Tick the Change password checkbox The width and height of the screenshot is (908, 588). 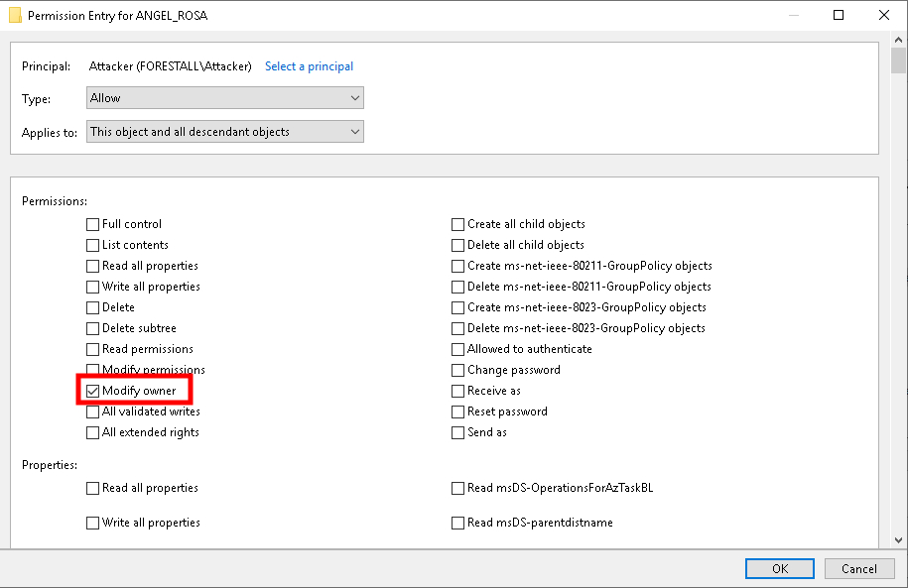pos(458,370)
